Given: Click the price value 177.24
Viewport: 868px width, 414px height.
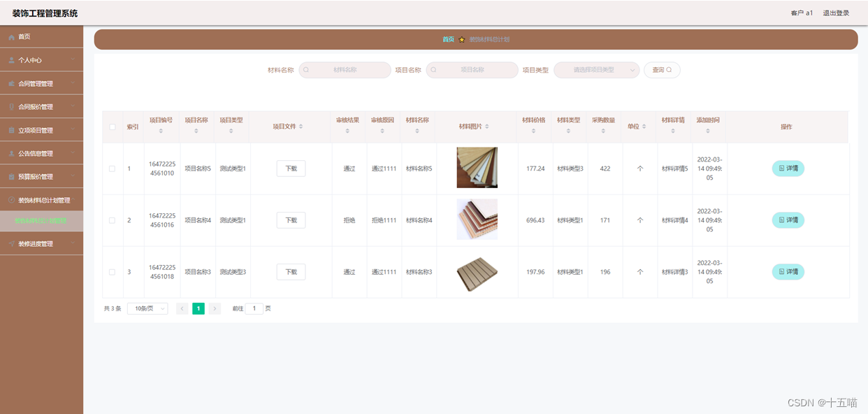Looking at the screenshot, I should [535, 169].
